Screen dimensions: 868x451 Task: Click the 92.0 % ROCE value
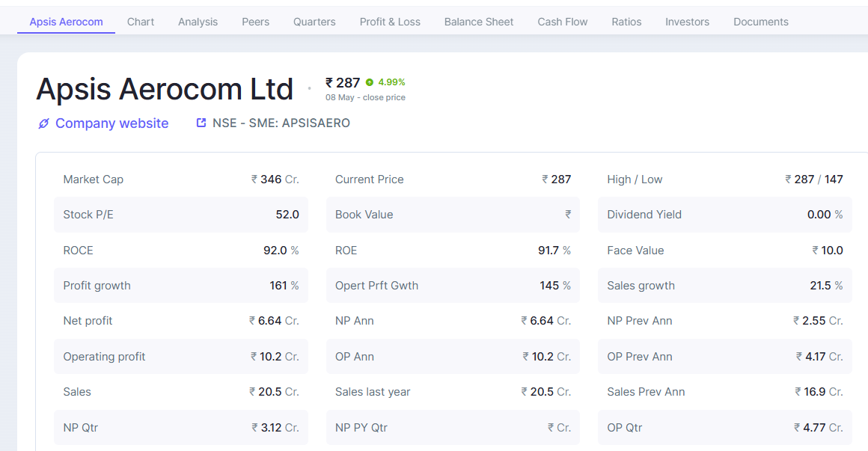[x=281, y=250]
